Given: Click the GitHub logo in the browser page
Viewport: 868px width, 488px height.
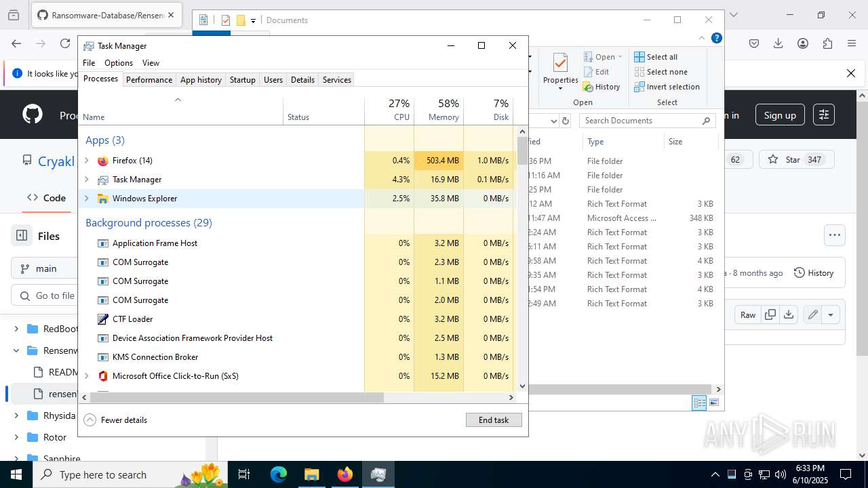Looking at the screenshot, I should coord(33,115).
